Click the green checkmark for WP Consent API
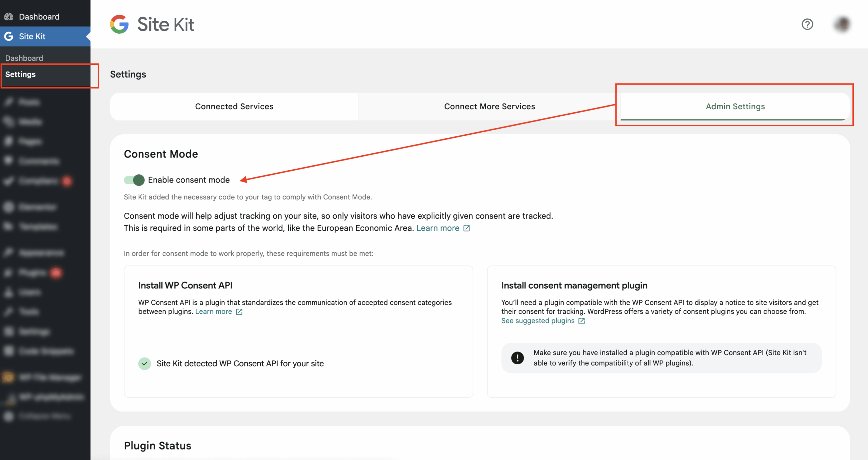This screenshot has height=460, width=868. 145,364
